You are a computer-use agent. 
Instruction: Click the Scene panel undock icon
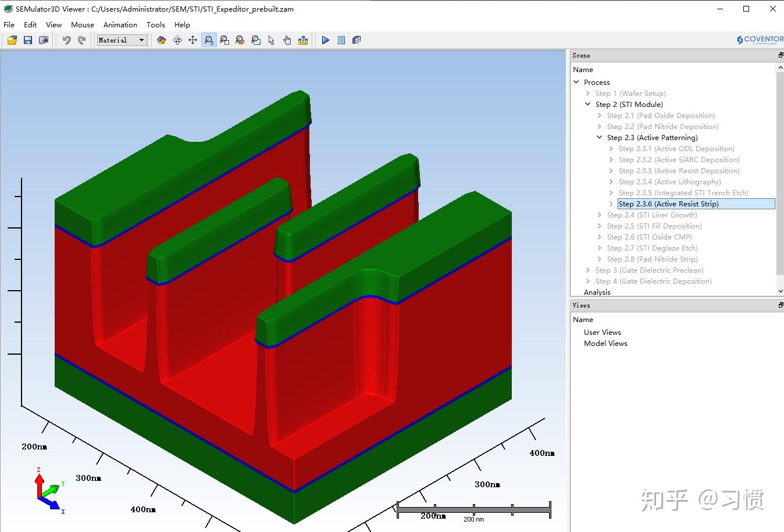click(779, 55)
